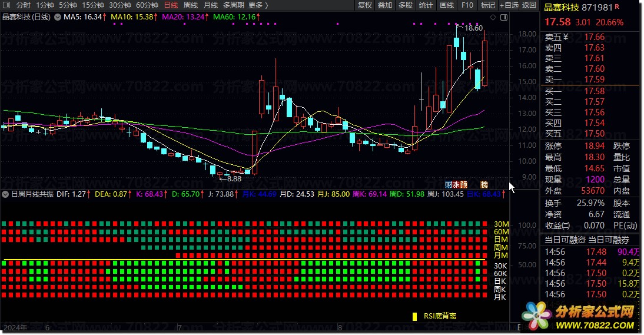Image resolution: width=644 pixels, height=335 pixels.
Task: Expand the 更多 periods chevron
Action: coord(267,5)
